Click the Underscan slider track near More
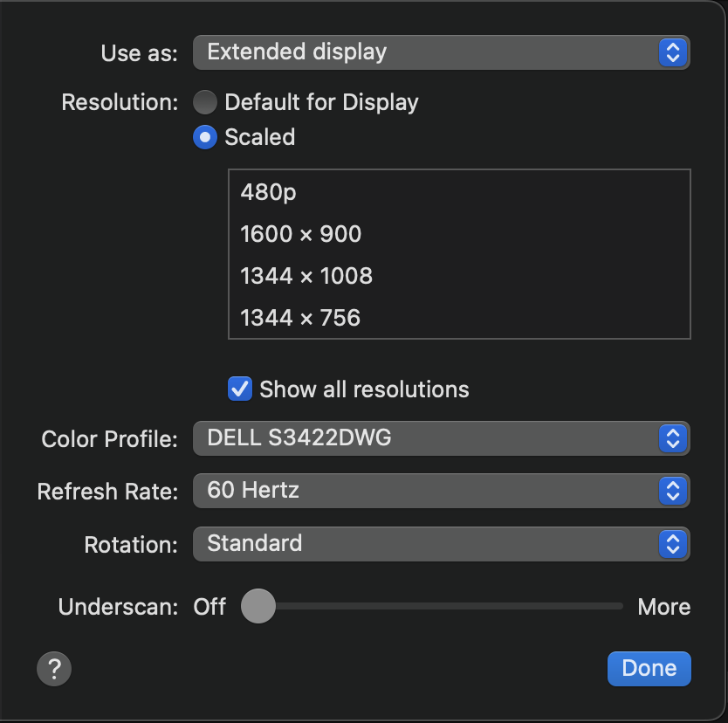Screen dimensions: 728x723 611,606
